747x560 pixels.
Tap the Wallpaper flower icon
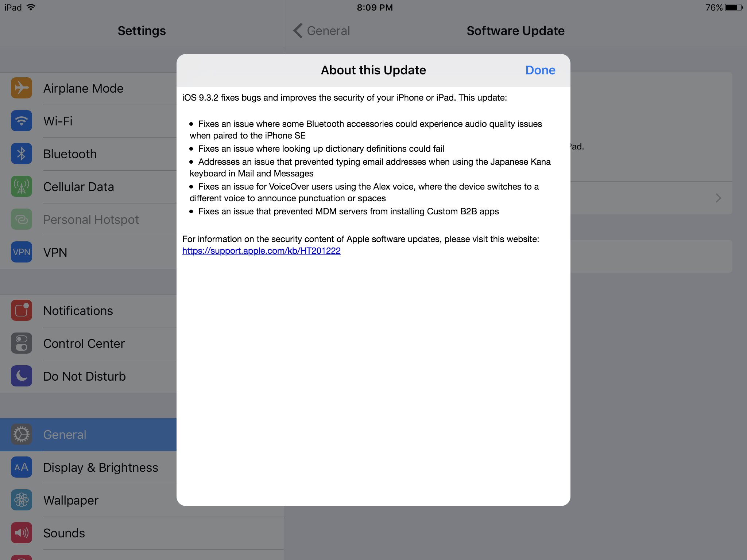coord(22,500)
